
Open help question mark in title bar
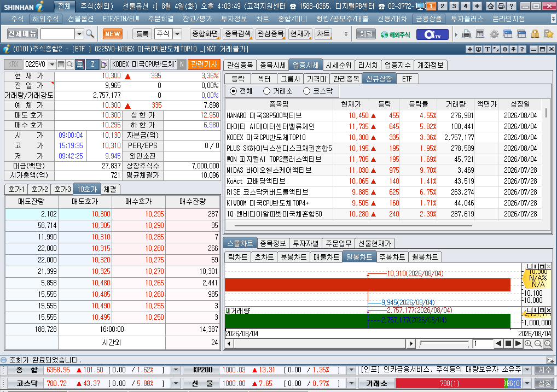pos(511,6)
